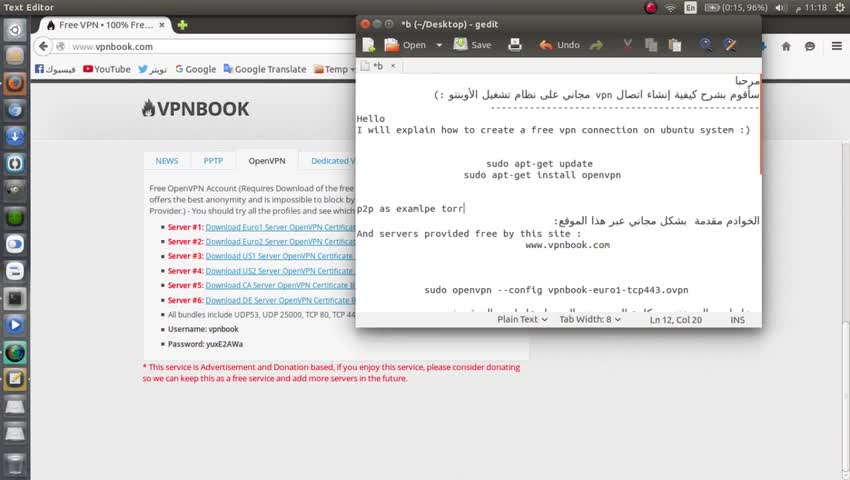Select the Free VPN browser tab
This screenshot has width=850, height=480.
pyautogui.click(x=105, y=25)
